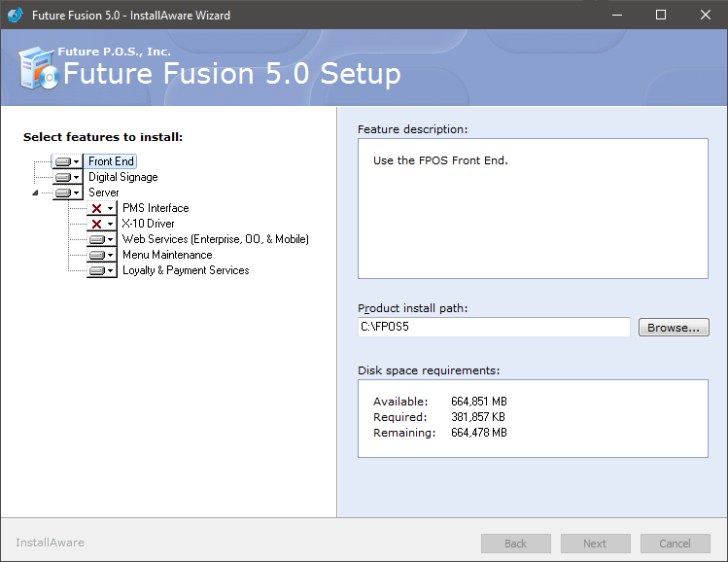Click the Digital Signage feature drive icon
The image size is (728, 562).
(x=63, y=177)
